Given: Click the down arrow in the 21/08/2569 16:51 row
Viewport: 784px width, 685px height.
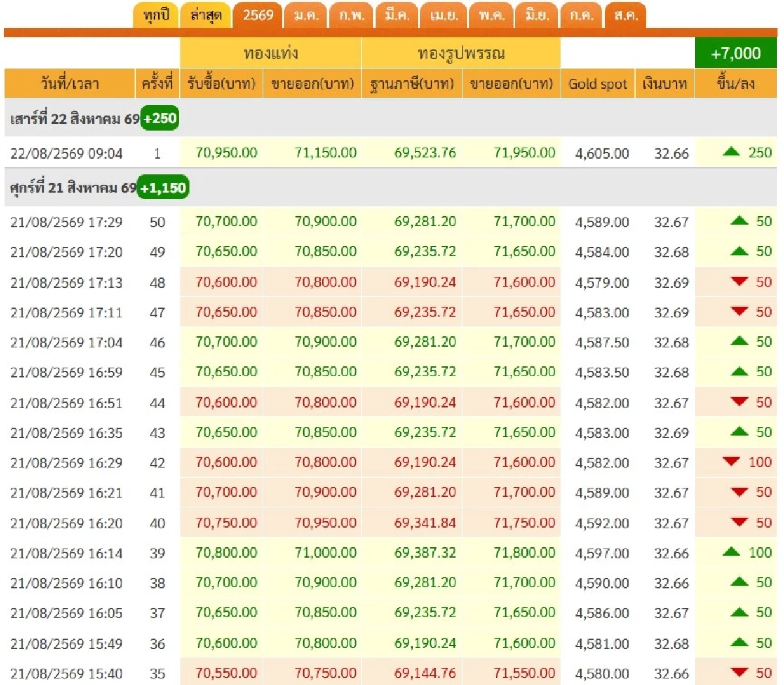Looking at the screenshot, I should pyautogui.click(x=739, y=402).
